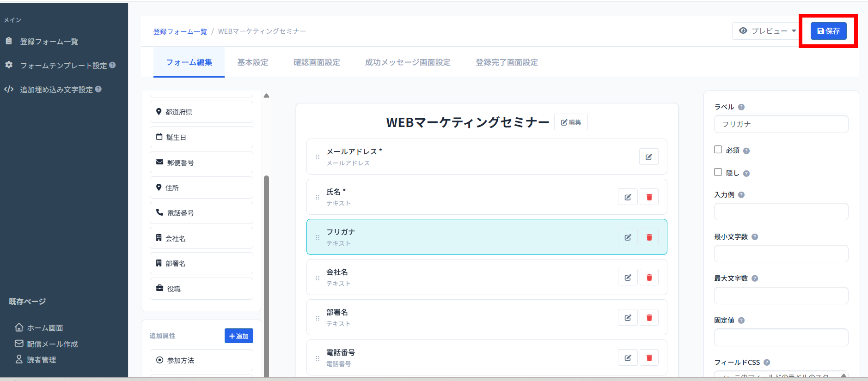
Task: Click help icon beside 最小文字数 label
Action: (x=755, y=237)
